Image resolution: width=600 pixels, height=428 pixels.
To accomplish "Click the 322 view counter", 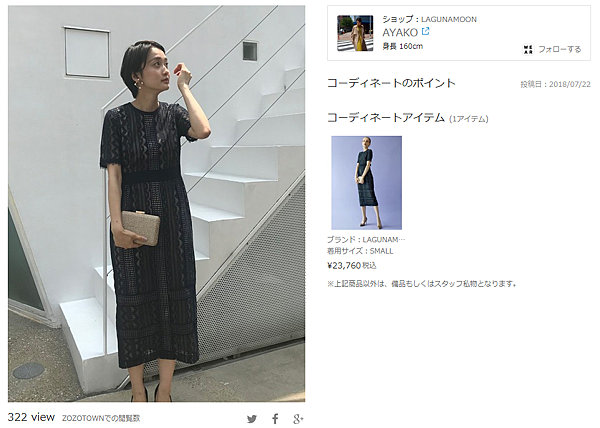I will coord(31,417).
